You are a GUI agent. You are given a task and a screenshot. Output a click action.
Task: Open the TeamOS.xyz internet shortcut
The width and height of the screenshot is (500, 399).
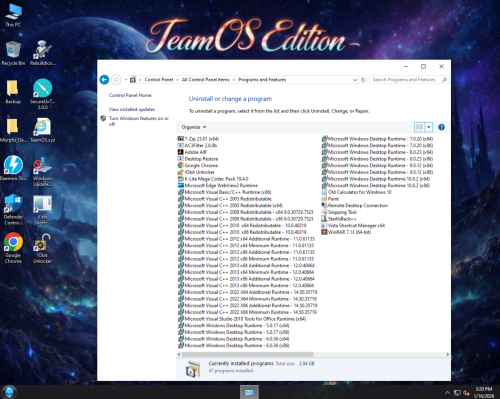[x=43, y=130]
